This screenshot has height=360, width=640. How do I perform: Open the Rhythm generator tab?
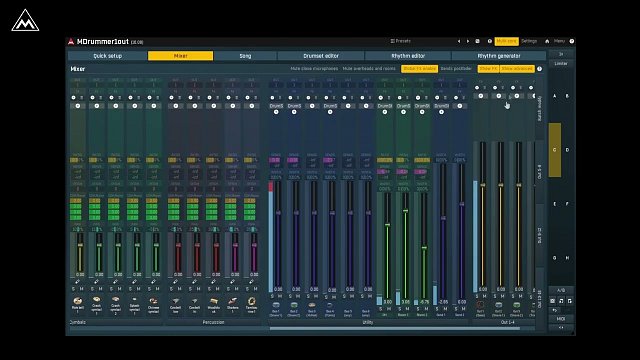tap(499, 56)
